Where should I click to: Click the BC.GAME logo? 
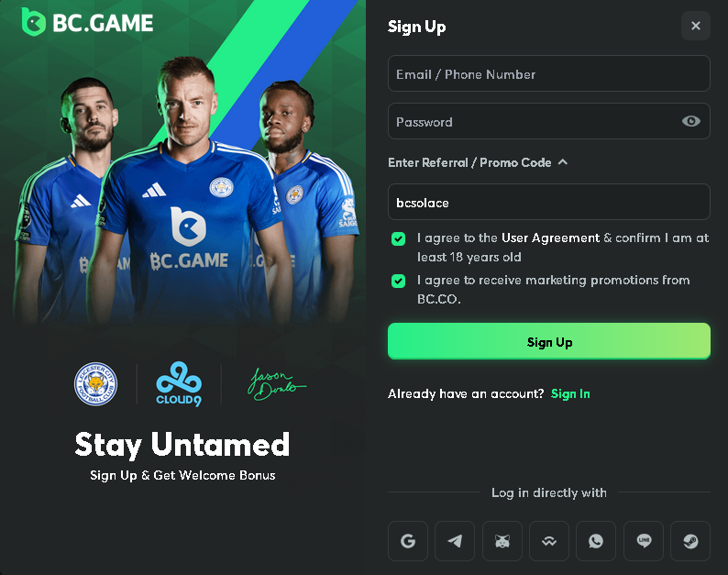point(88,23)
